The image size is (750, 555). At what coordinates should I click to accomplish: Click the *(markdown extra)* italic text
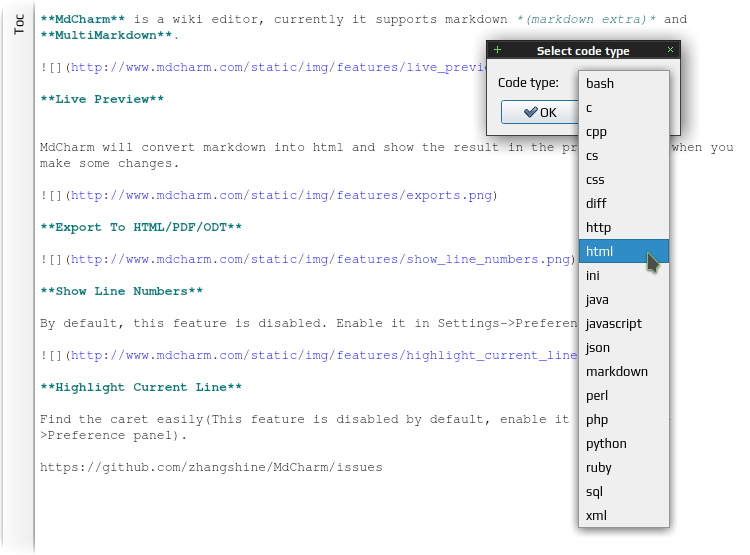point(586,19)
